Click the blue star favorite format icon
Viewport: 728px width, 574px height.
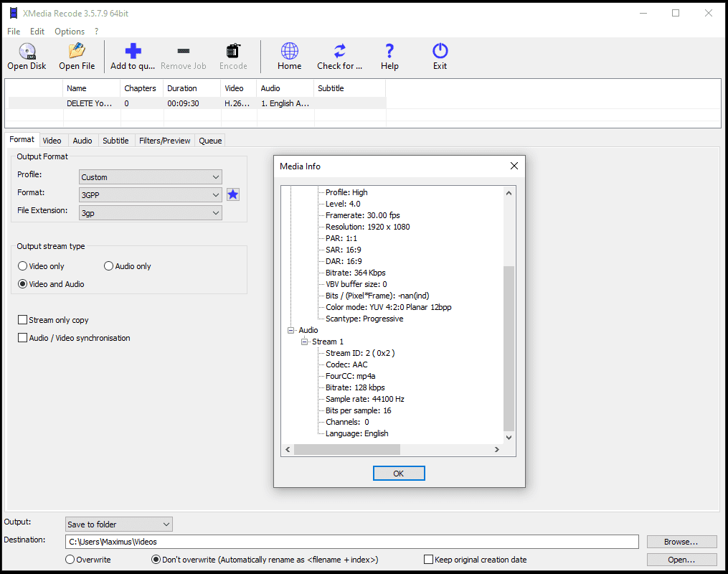coord(233,194)
